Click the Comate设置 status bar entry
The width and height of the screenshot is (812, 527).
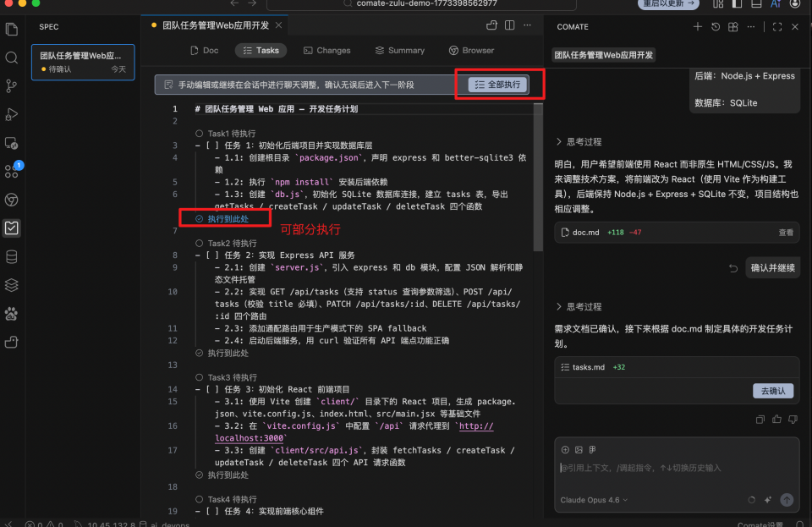coord(760,524)
